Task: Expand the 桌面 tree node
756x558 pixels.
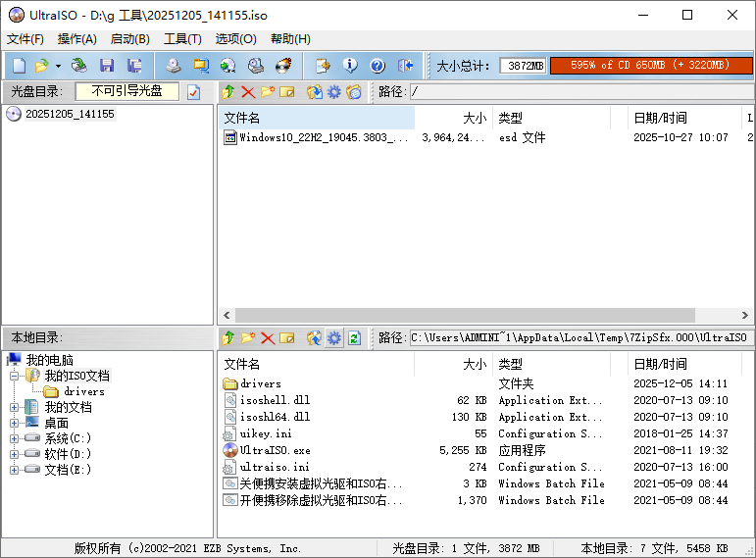Action: coord(14,423)
